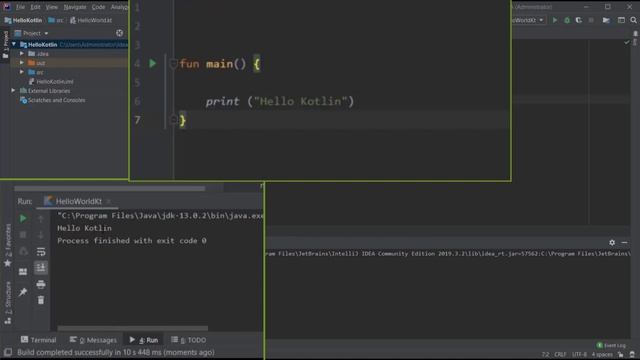Click the closing brace fold marker on line 7

pyautogui.click(x=173, y=120)
